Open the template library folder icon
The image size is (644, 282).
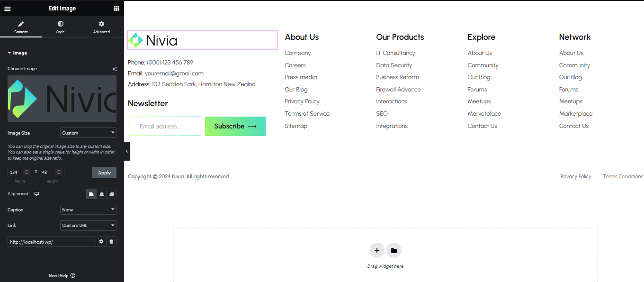pos(394,250)
